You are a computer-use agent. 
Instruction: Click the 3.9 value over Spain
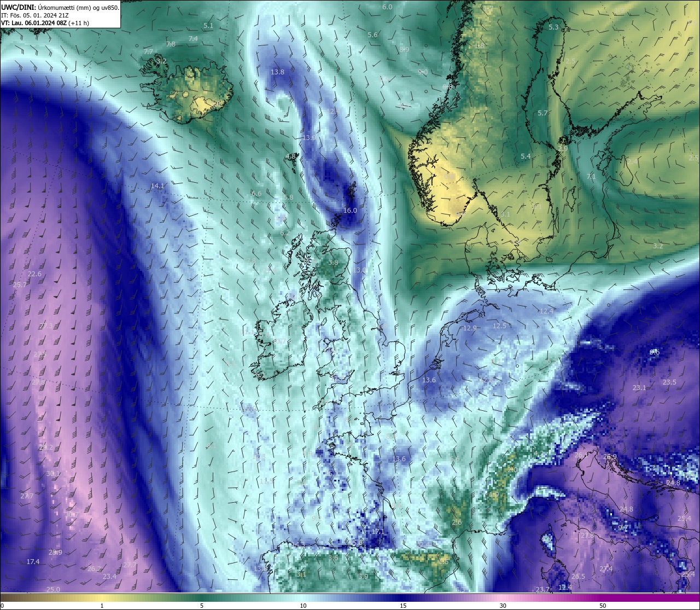pyautogui.click(x=363, y=577)
